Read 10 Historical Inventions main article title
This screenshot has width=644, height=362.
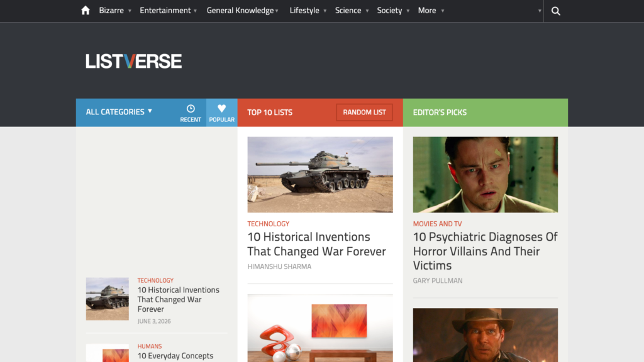click(317, 244)
